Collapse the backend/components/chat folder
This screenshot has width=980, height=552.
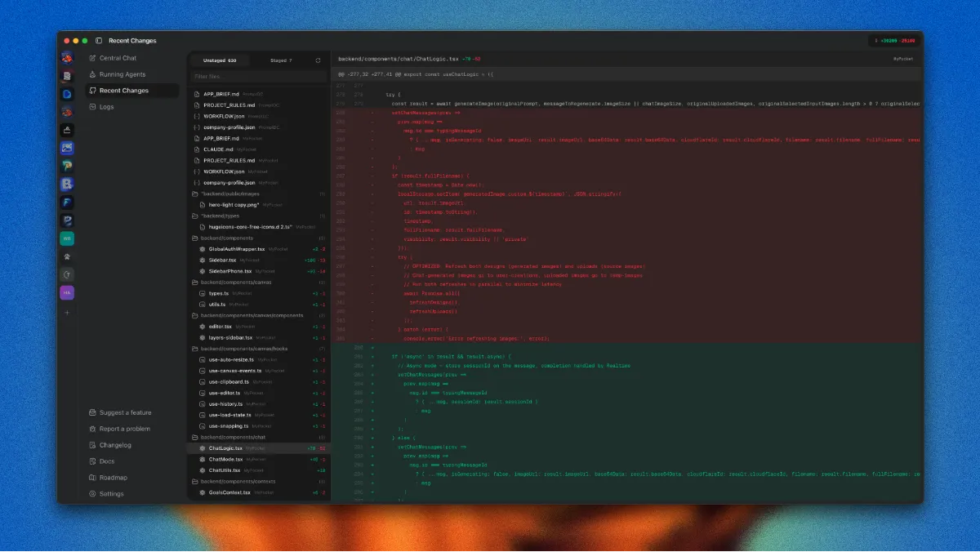233,437
